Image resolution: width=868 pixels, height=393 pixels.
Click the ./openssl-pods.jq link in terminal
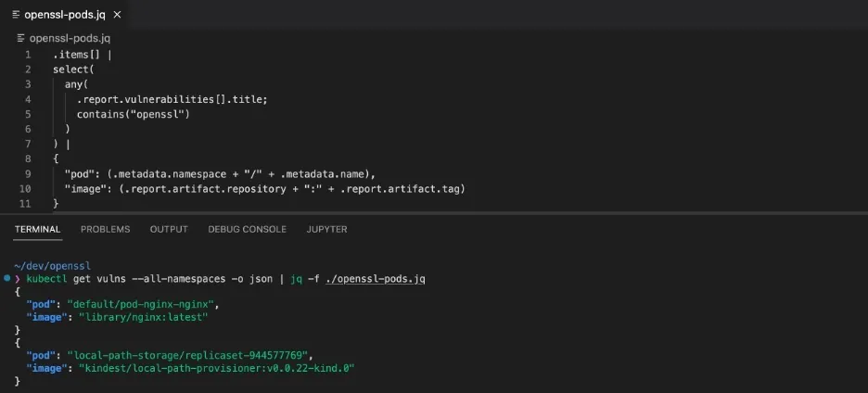tap(375, 279)
